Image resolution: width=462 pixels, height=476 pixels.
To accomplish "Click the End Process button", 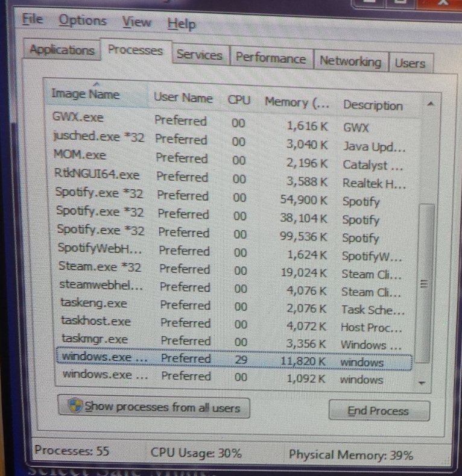I will [x=379, y=411].
